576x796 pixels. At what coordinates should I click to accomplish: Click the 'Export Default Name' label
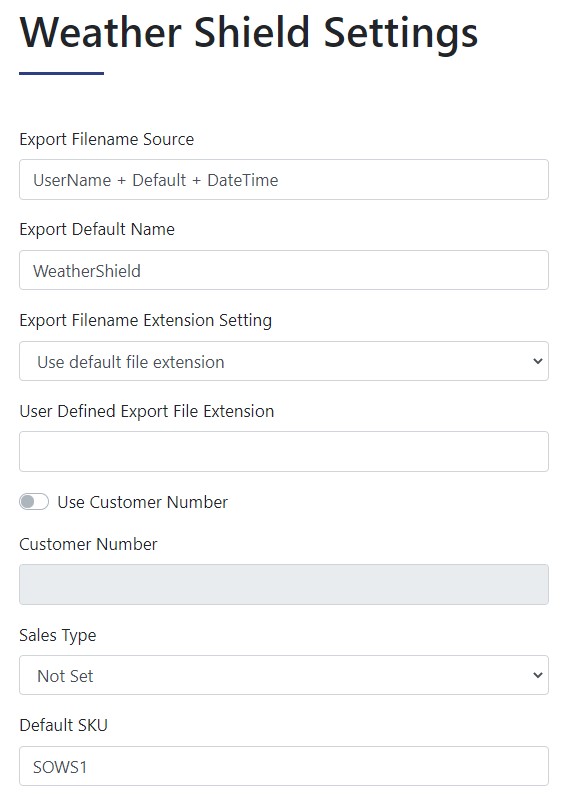[97, 229]
